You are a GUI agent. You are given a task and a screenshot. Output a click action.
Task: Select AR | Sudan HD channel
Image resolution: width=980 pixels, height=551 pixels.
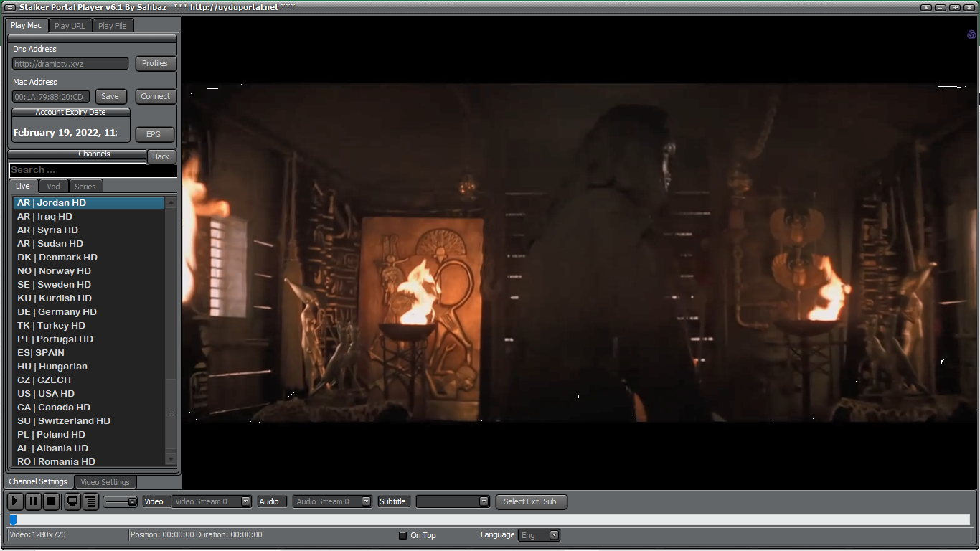tap(89, 244)
